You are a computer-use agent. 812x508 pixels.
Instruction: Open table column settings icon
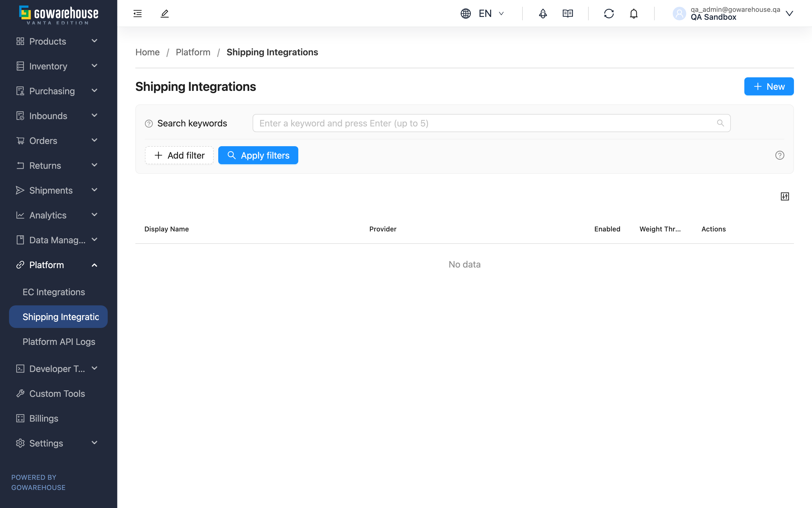[x=784, y=196]
